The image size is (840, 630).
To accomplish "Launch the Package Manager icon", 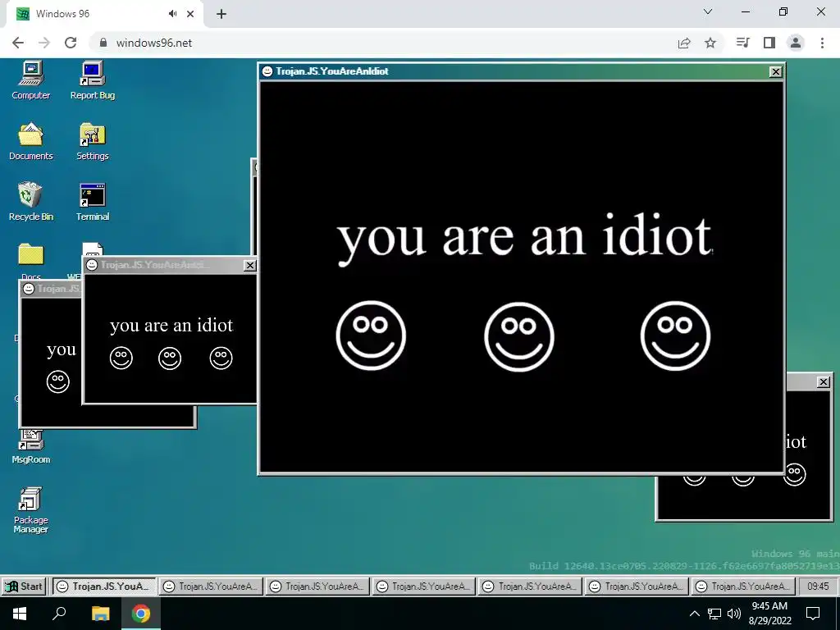I will point(30,510).
